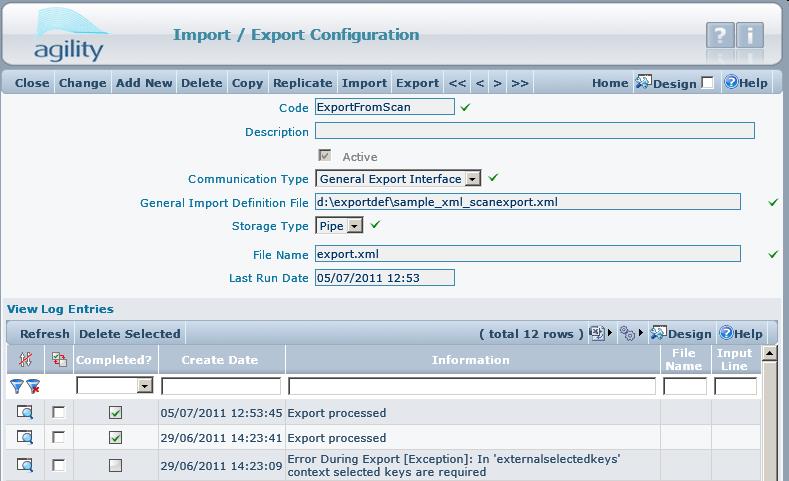Viewport: 789px width, 481px height.
Task: Click the info icon in header
Action: click(x=749, y=36)
